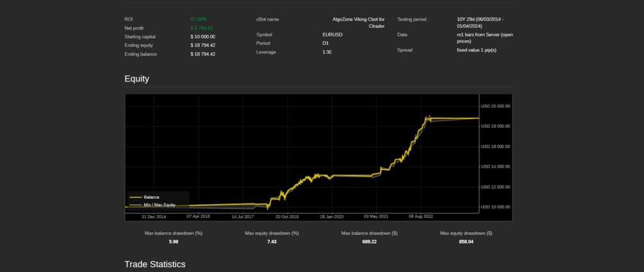Click the Net profit value $ 8 794.42
The height and width of the screenshot is (272, 644).
[x=202, y=28]
